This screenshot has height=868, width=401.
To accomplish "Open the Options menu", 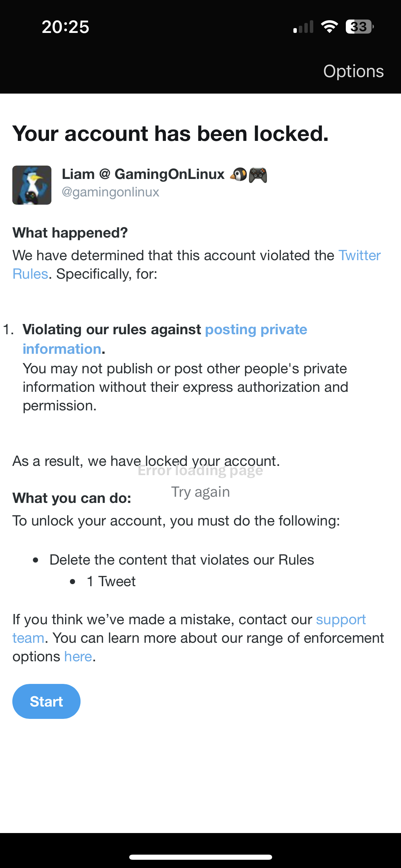I will [x=353, y=71].
